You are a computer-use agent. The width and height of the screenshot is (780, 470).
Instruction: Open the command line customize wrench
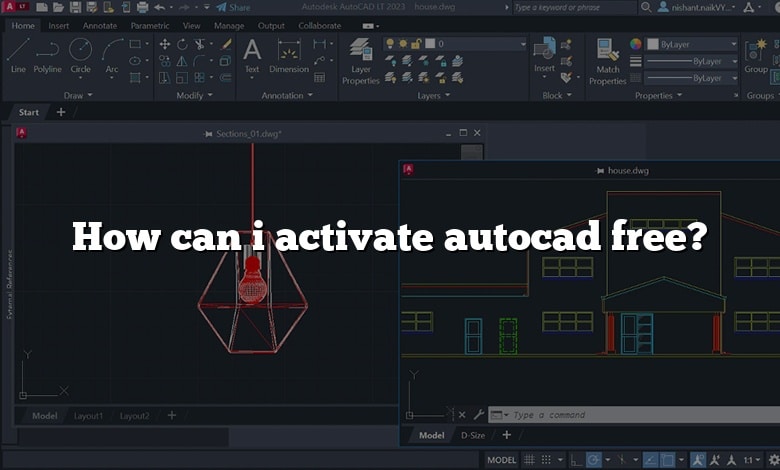(479, 414)
